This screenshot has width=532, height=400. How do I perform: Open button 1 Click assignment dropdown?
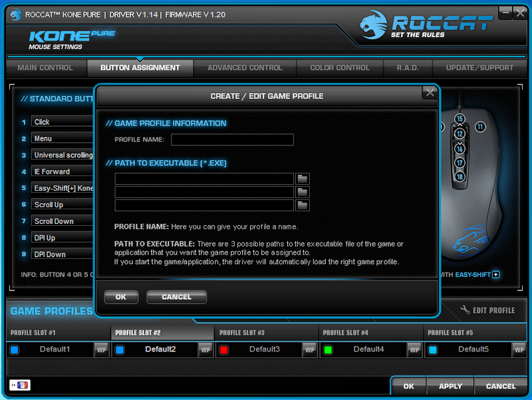click(63, 122)
